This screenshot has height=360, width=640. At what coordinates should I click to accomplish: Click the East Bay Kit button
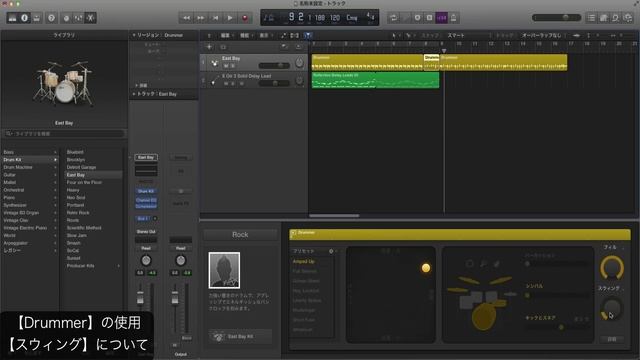[240, 336]
